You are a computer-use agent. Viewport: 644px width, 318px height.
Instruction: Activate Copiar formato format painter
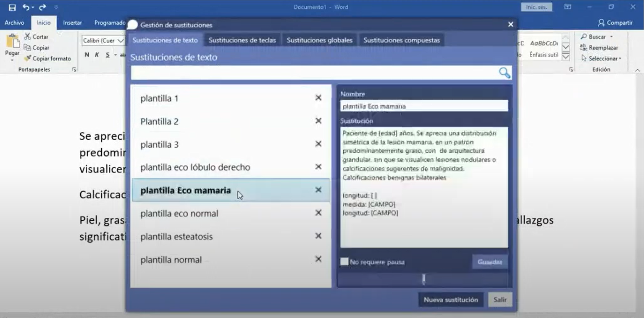tap(47, 58)
